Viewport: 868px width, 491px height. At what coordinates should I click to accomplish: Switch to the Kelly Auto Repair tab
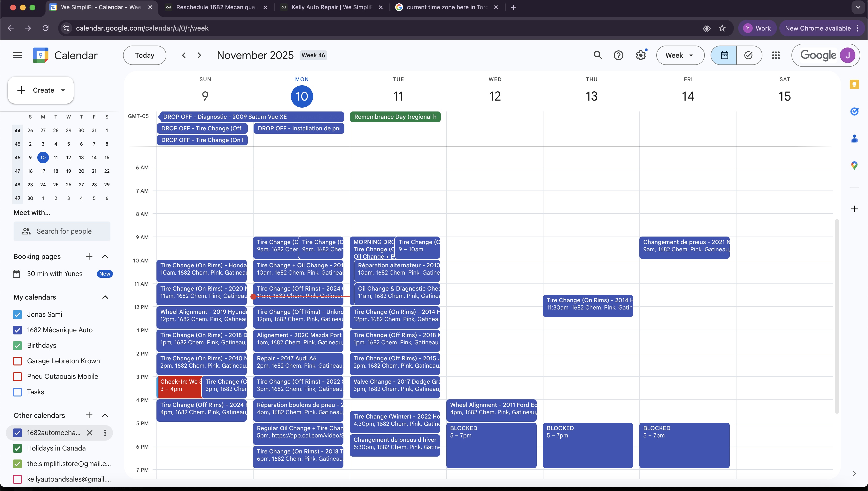331,7
